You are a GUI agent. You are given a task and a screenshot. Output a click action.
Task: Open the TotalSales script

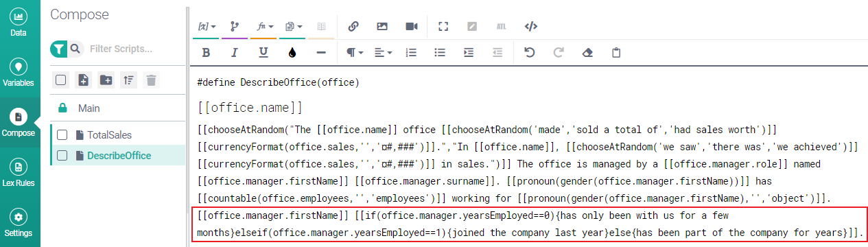109,135
